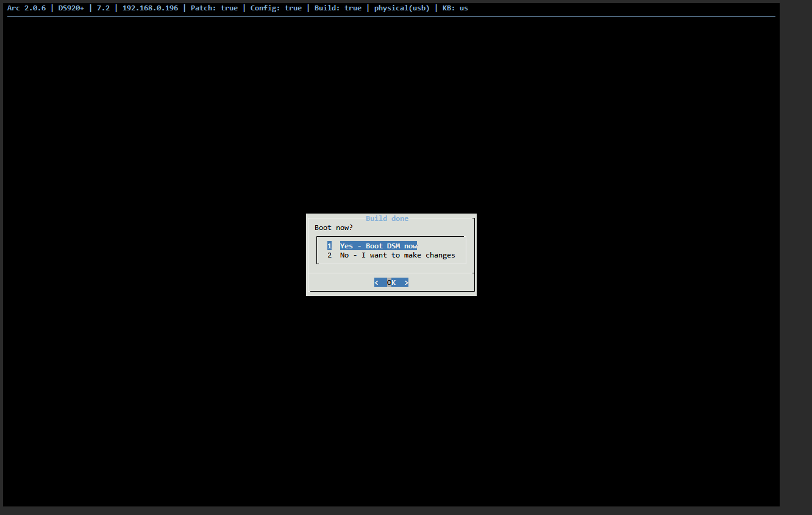Click the "Arc 2.0.6" version label
This screenshot has width=812, height=515.
pos(26,8)
